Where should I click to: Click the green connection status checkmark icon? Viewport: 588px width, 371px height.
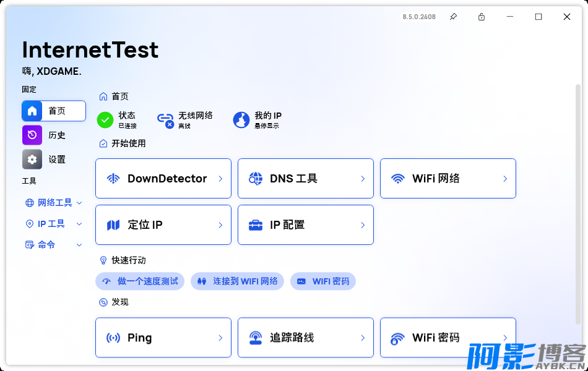pos(105,120)
